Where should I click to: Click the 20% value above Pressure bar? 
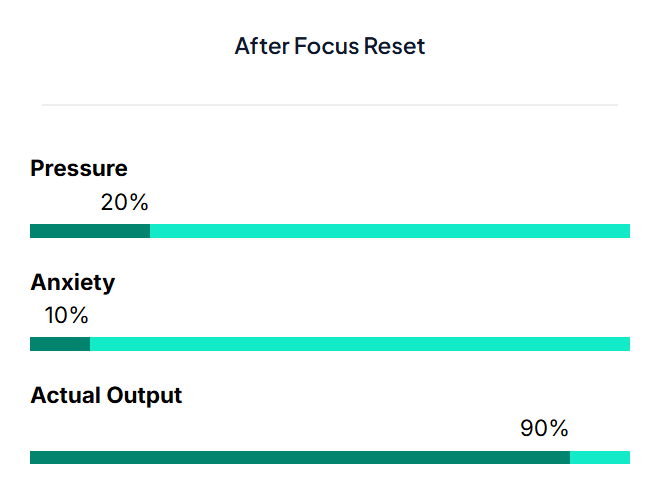pyautogui.click(x=124, y=202)
